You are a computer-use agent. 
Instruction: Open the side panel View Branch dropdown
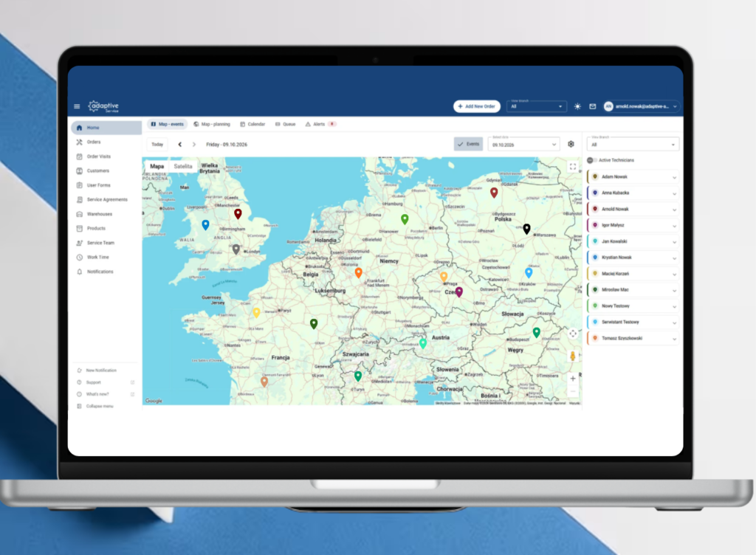633,145
